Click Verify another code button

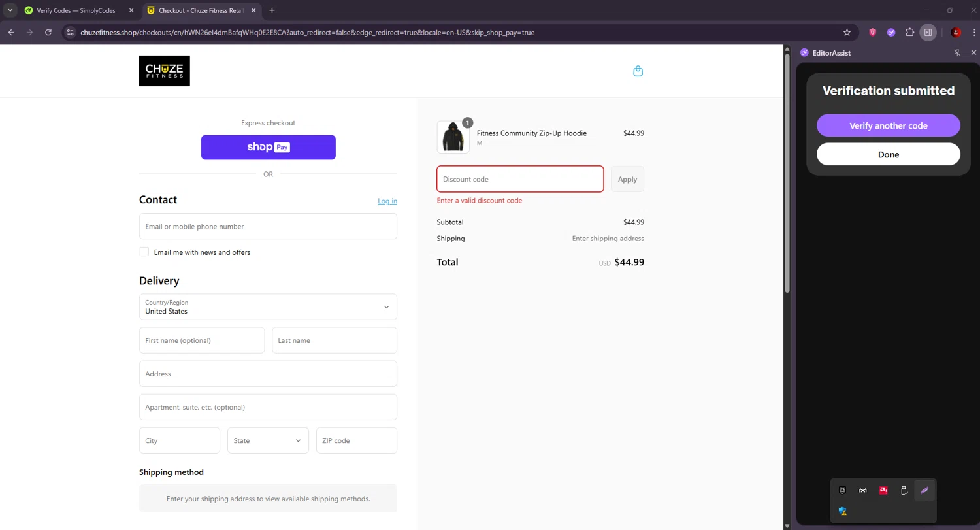(889, 125)
